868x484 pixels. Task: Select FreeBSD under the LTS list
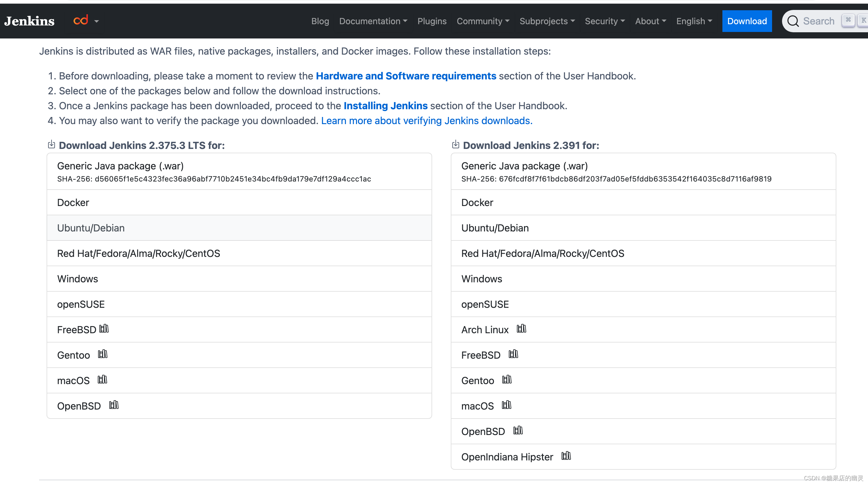(239, 330)
